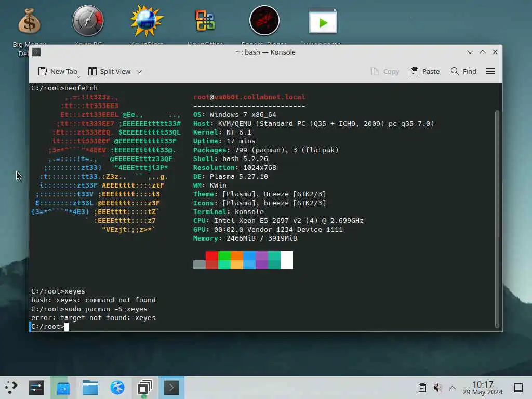Click the 'Memory: 2466MiB / 3919MiB' line
This screenshot has width=532, height=399.
(x=245, y=238)
